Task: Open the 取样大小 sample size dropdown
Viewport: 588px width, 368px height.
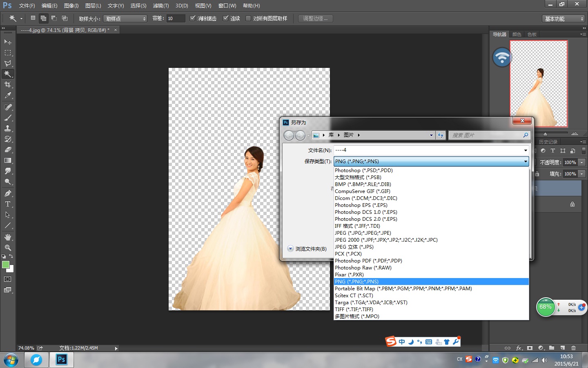Action: pos(125,19)
